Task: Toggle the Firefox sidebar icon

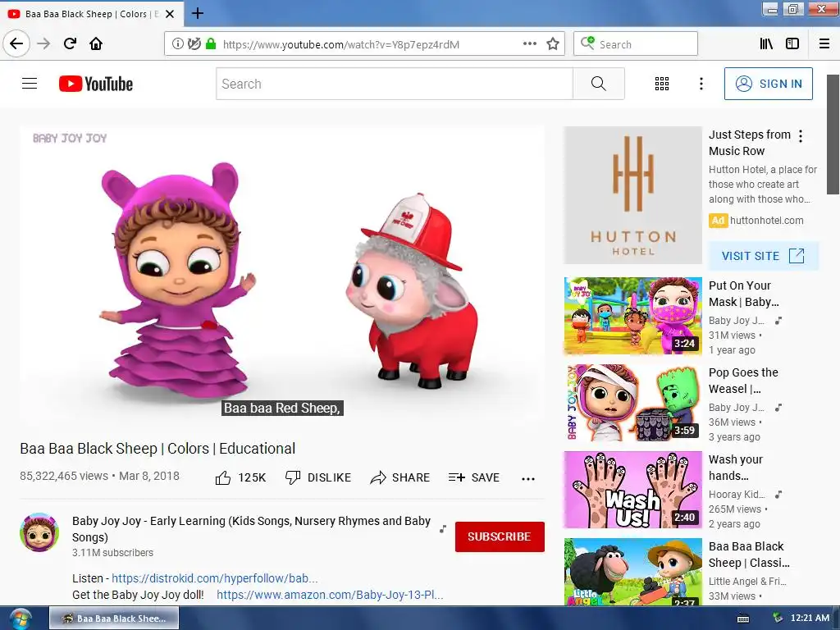Action: pos(792,44)
